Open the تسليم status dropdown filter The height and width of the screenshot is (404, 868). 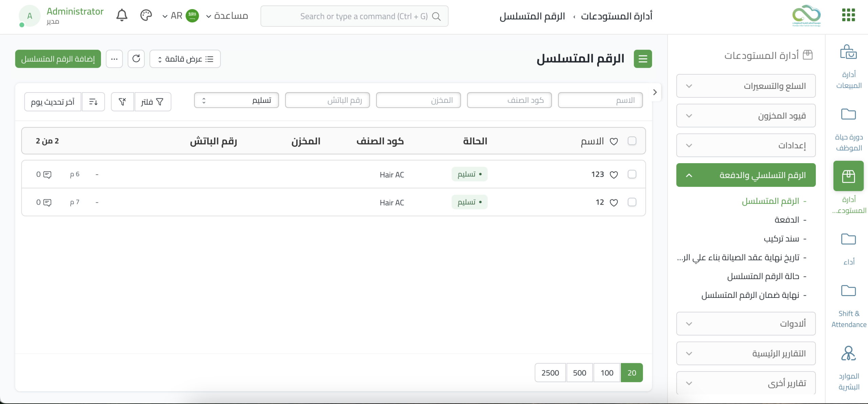(236, 100)
